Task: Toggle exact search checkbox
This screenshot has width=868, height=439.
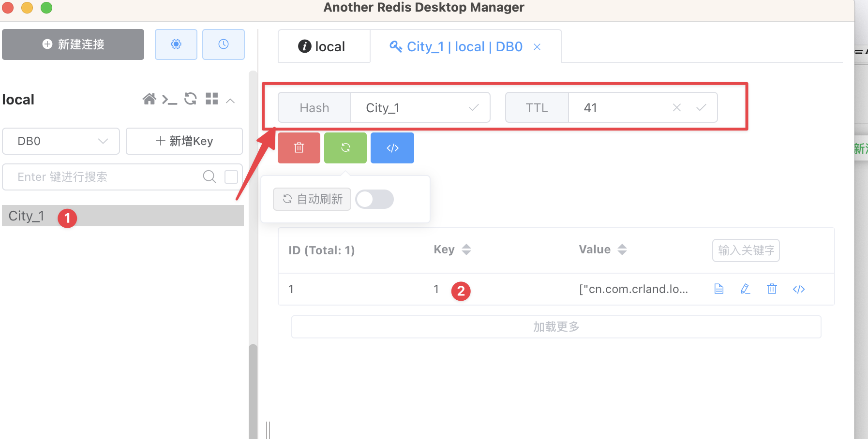Action: pyautogui.click(x=231, y=177)
